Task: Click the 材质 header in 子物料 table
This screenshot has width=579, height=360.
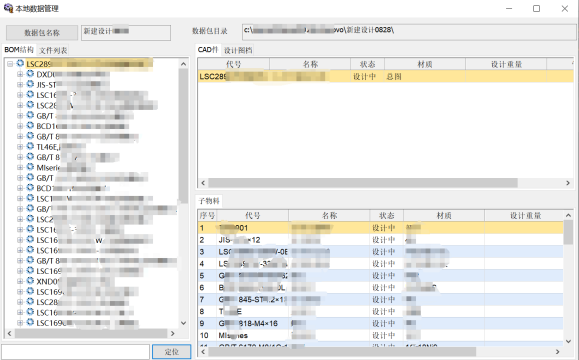Action: [444, 215]
